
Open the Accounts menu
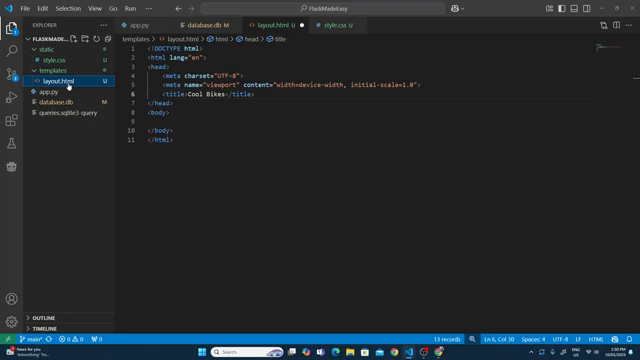pyautogui.click(x=11, y=299)
